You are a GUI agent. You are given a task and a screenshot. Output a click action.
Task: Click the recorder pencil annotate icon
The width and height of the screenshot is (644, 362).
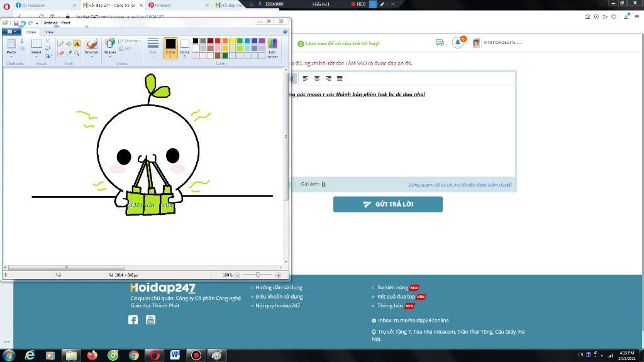tap(382, 4)
